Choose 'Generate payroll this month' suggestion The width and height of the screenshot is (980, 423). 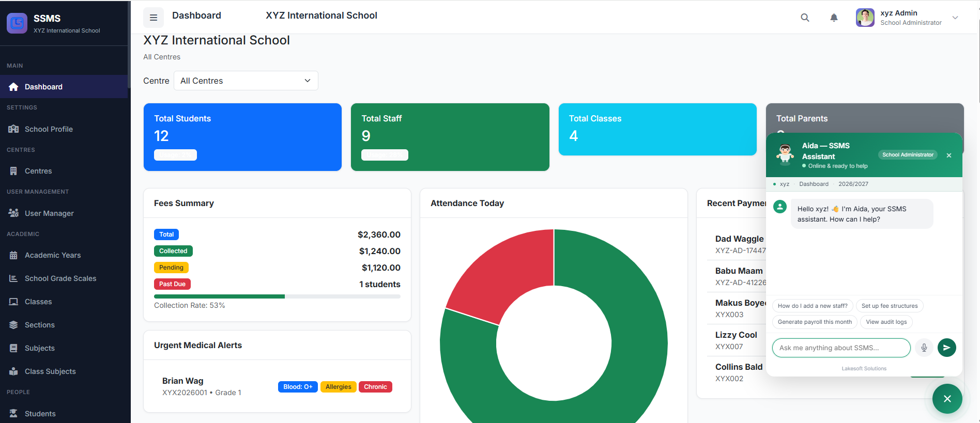[x=815, y=322]
